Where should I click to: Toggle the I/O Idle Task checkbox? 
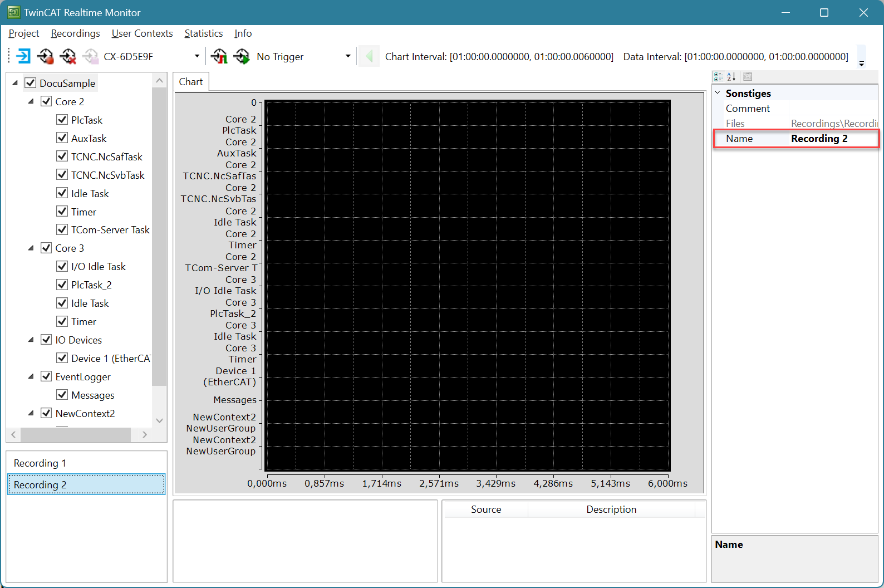(62, 266)
